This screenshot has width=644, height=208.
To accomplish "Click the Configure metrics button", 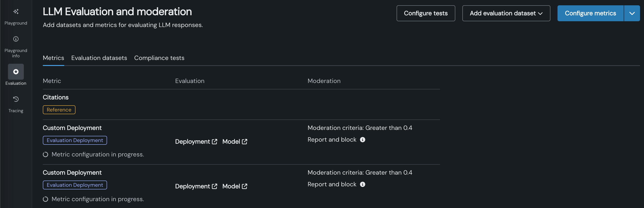I will pos(590,13).
